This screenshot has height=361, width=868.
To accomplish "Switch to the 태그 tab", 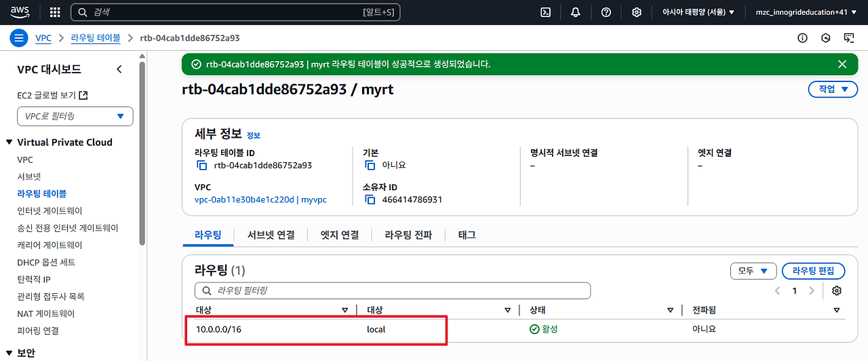I will pyautogui.click(x=467, y=235).
